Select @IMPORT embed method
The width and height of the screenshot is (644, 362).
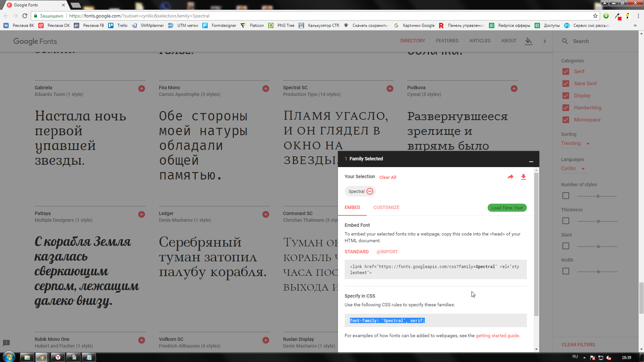[x=387, y=252]
